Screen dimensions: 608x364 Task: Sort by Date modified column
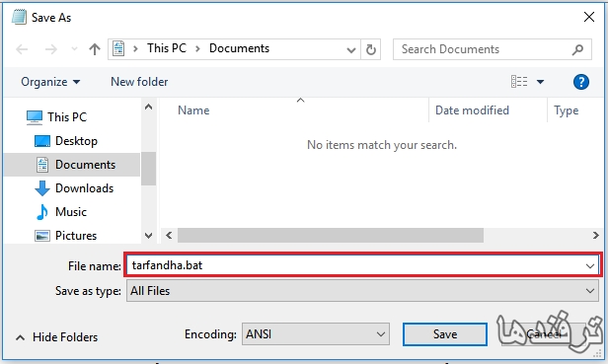(x=472, y=110)
